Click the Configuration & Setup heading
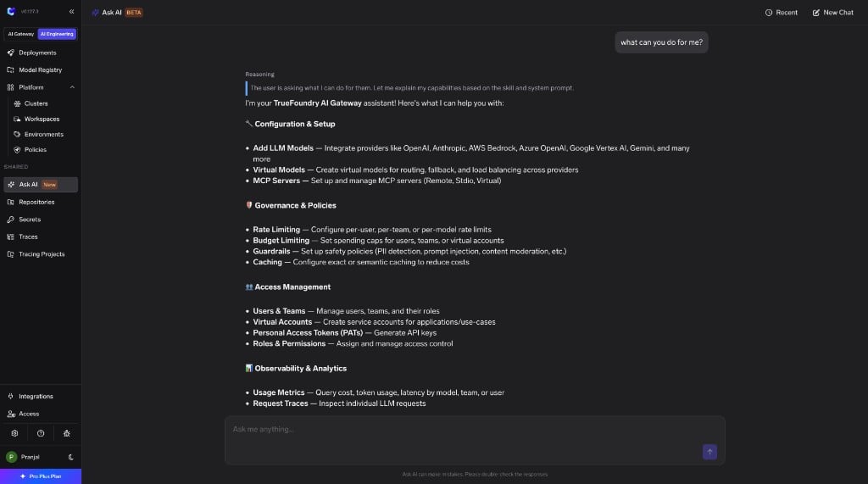This screenshot has height=484, width=868. (294, 124)
